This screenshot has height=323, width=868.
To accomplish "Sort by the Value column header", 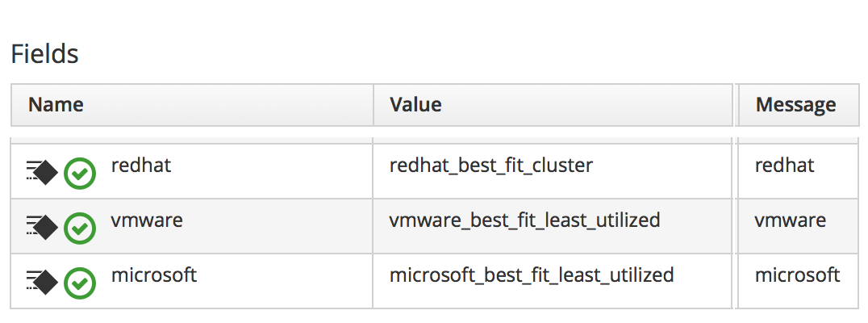I will pos(415,104).
